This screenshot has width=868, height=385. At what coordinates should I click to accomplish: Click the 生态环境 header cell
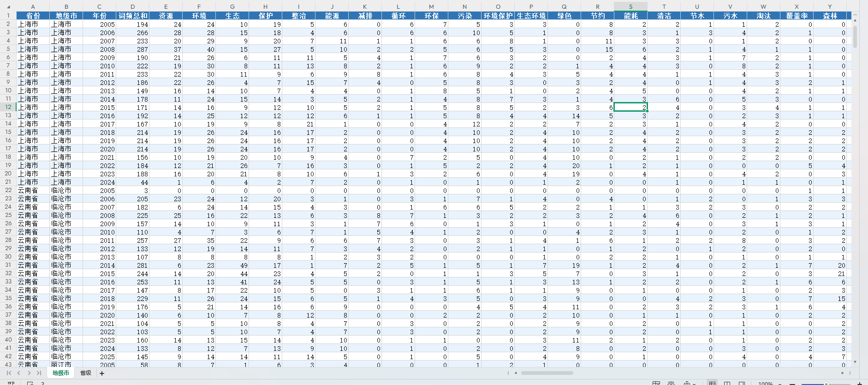point(531,16)
